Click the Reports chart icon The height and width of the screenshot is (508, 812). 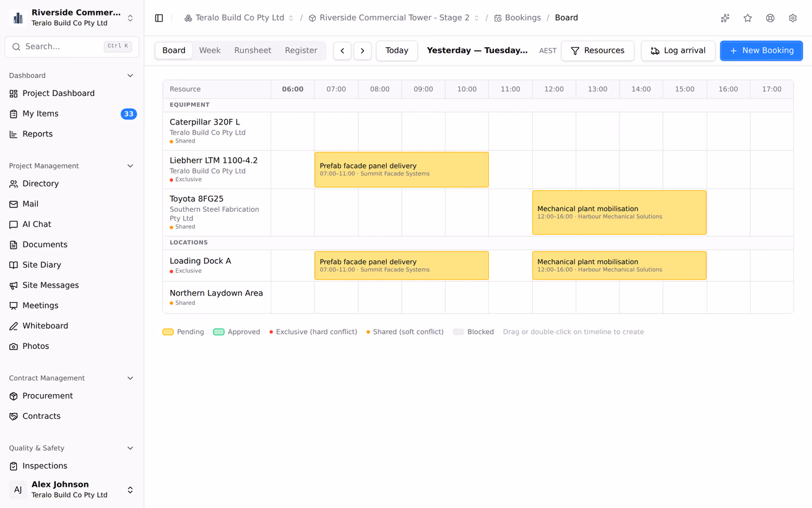[x=14, y=134]
